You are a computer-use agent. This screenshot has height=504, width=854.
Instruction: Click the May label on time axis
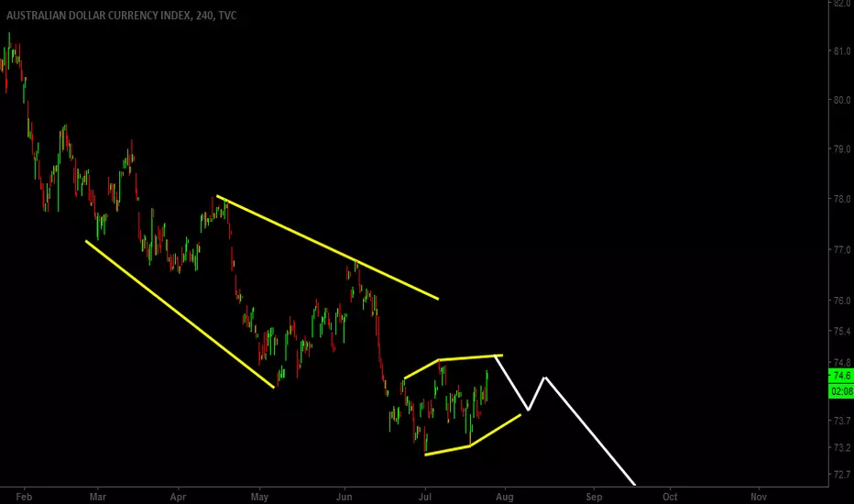[259, 497]
